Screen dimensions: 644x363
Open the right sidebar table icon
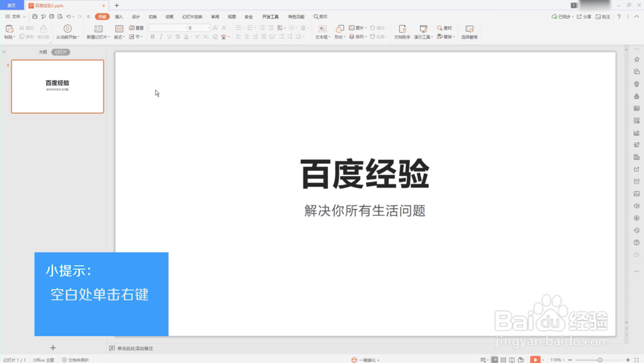coord(637,108)
